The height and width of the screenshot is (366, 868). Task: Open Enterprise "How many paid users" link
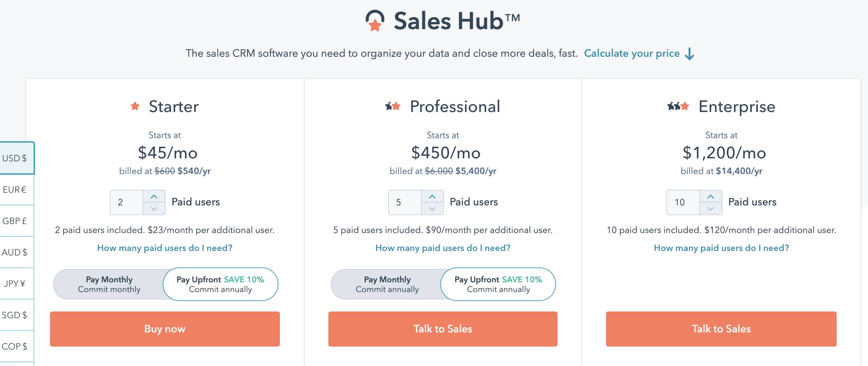point(721,248)
